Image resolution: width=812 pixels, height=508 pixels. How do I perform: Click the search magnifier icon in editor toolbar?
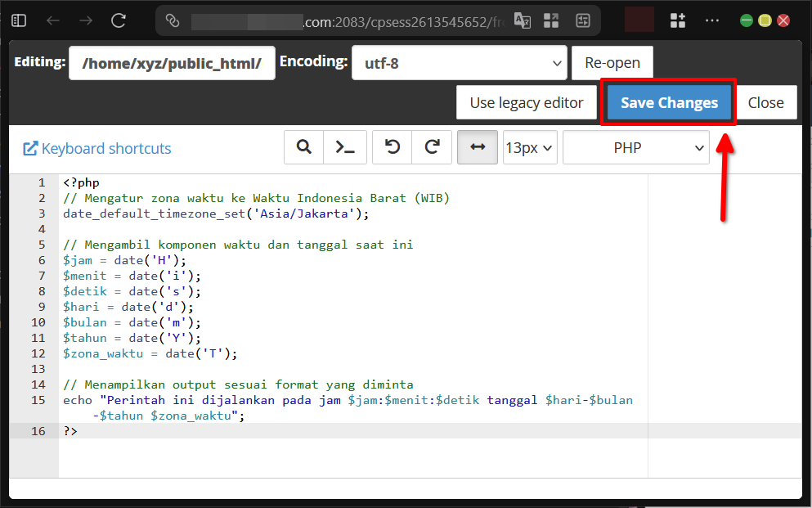tap(304, 148)
